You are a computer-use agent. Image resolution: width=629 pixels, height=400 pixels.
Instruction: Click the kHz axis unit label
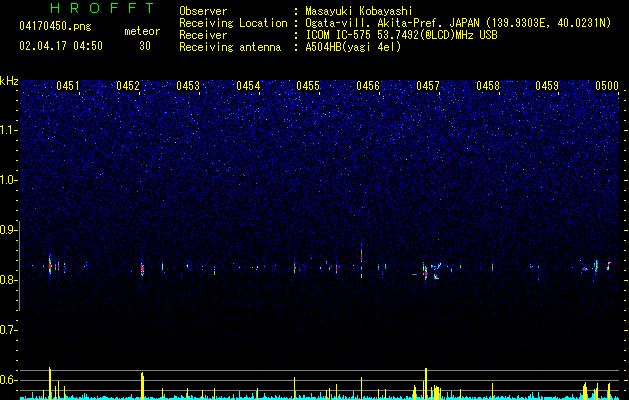tap(9, 81)
